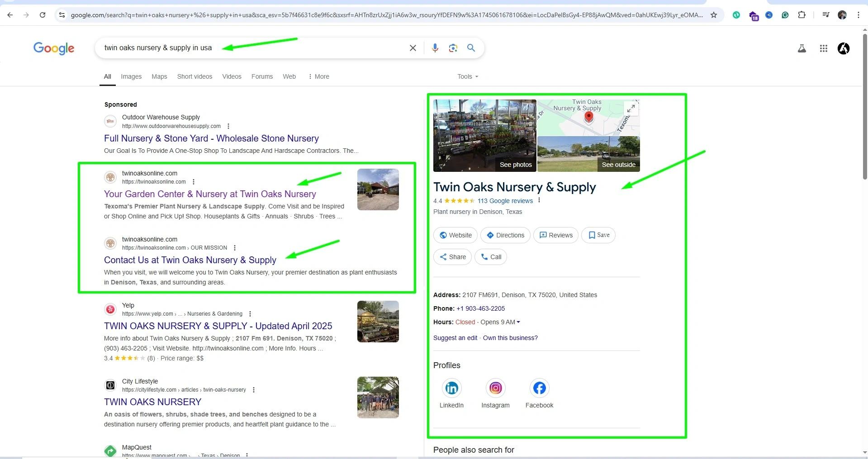
Task: Save the business with Save button
Action: pos(598,235)
